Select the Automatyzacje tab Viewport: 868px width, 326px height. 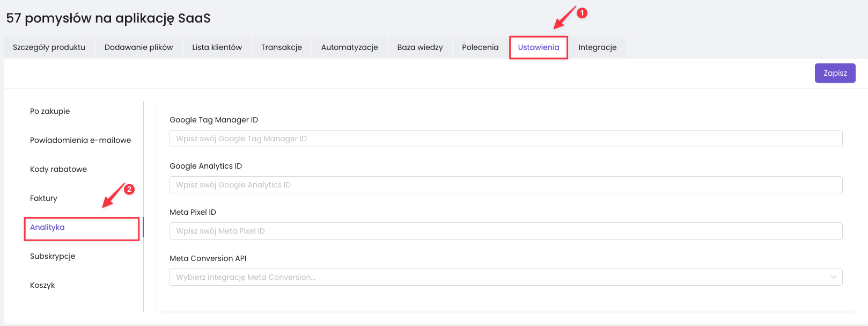point(349,47)
